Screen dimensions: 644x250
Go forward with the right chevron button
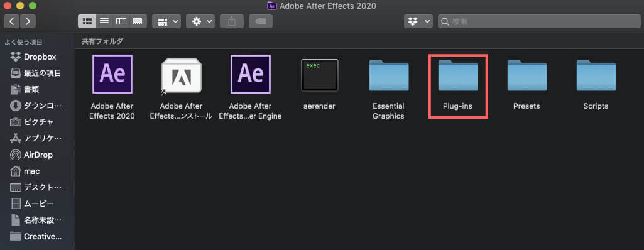[28, 21]
